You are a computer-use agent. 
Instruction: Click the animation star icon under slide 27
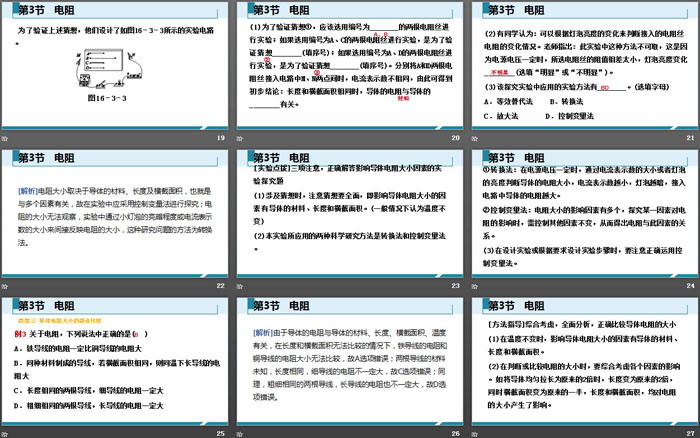[x=475, y=431]
